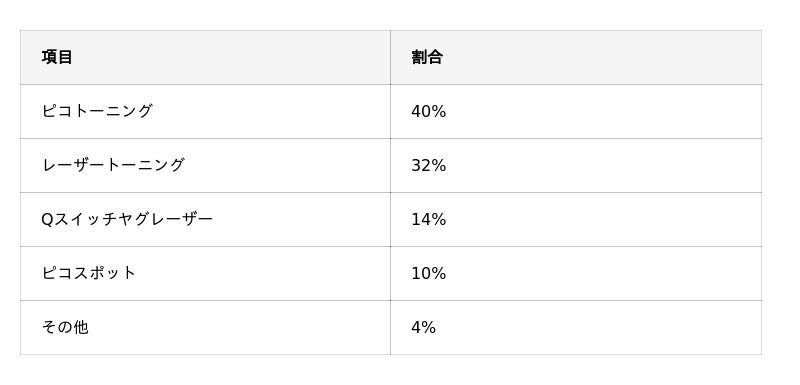Click the 項目 column header

click(x=205, y=57)
